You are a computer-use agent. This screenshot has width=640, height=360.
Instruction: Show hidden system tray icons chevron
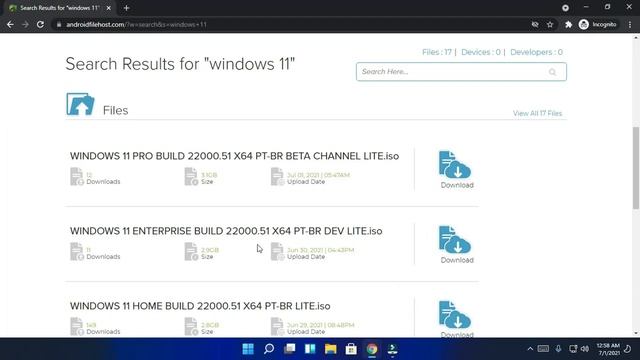pyautogui.click(x=530, y=349)
